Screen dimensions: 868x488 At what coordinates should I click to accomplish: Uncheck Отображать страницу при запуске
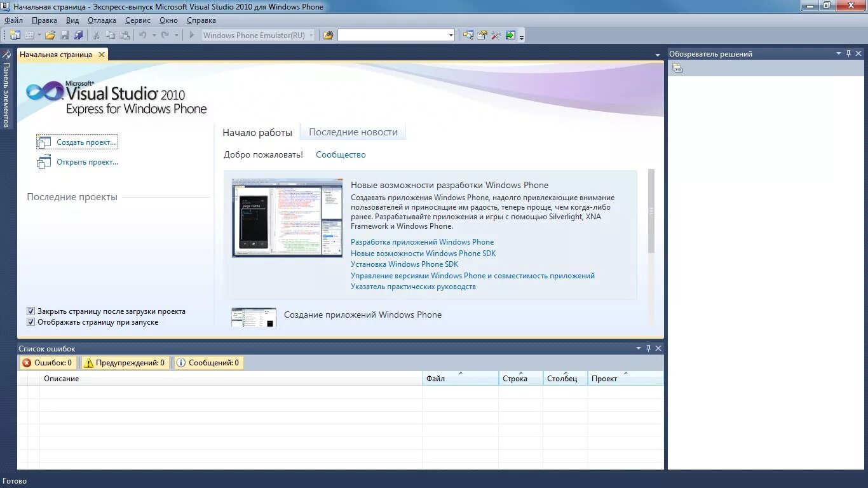31,322
